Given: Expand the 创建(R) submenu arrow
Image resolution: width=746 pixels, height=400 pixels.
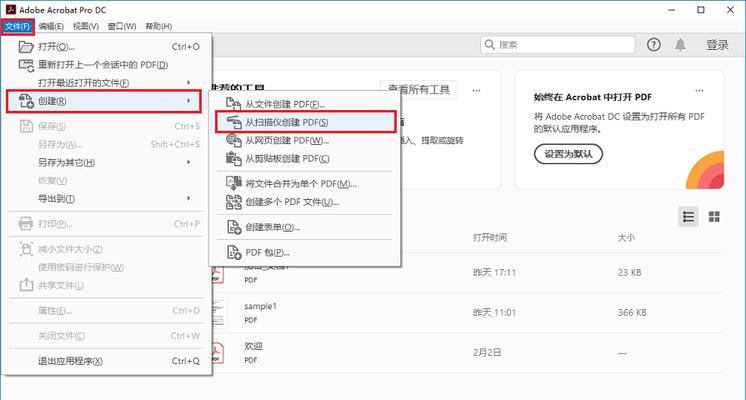Looking at the screenshot, I should point(189,101).
